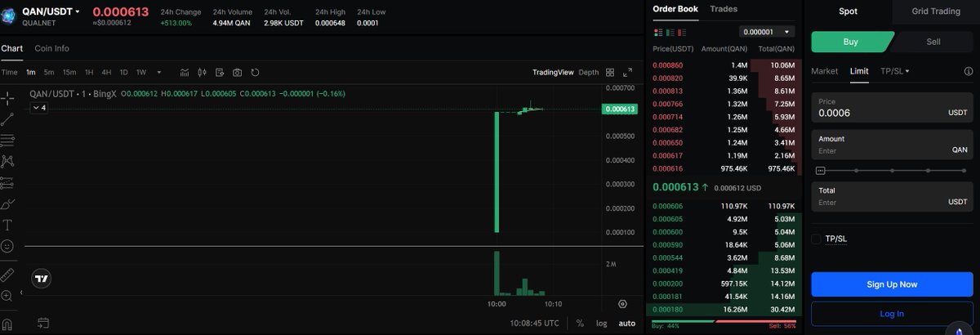Screen dimensions: 980x335
Task: Switch order side to Sell
Action: 933,42
